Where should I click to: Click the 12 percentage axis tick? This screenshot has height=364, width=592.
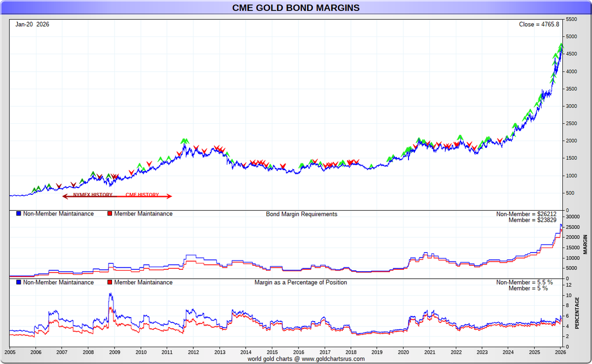(568, 285)
